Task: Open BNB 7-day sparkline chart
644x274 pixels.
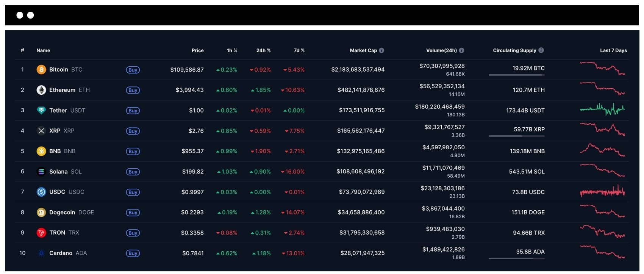Action: pyautogui.click(x=602, y=150)
